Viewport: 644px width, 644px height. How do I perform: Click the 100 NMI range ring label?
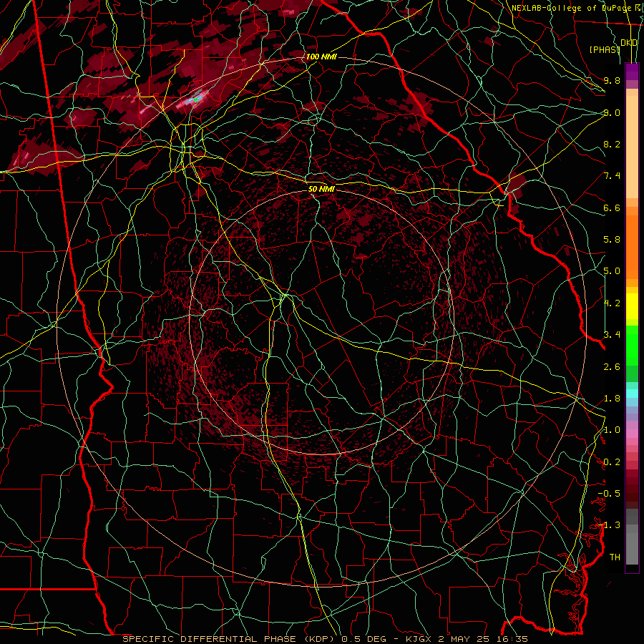click(321, 57)
